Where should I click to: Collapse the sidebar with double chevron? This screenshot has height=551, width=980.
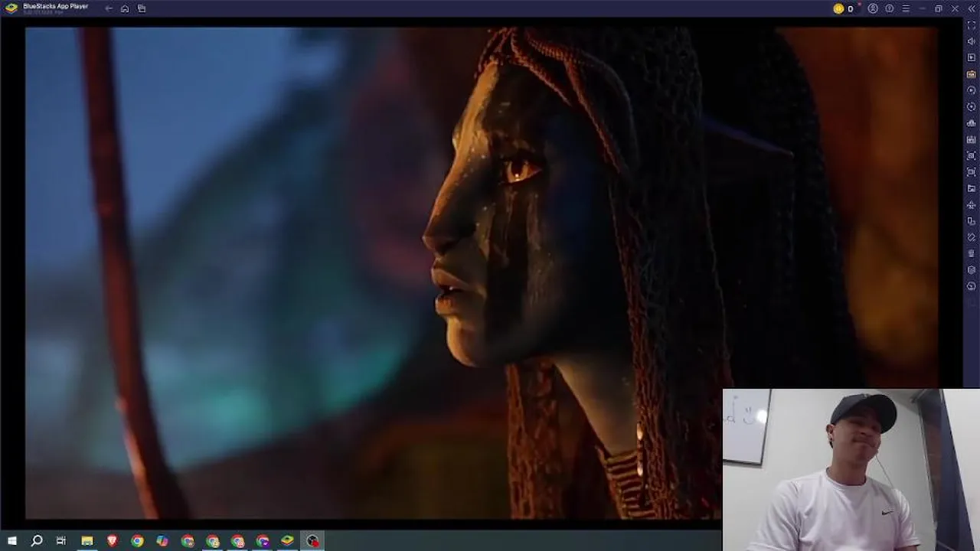[971, 8]
